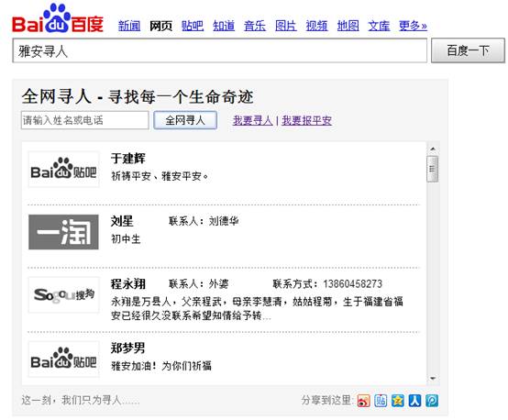This screenshot has width=508, height=420.
Task: Open the 我要报平安 link
Action: (307, 120)
